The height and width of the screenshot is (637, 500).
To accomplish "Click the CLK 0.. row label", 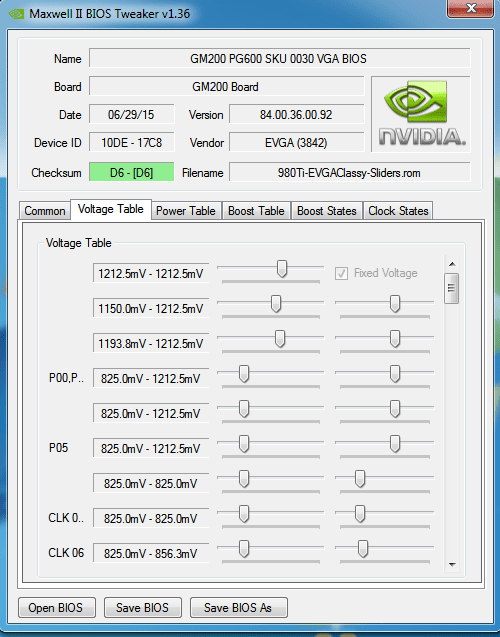I will [66, 518].
